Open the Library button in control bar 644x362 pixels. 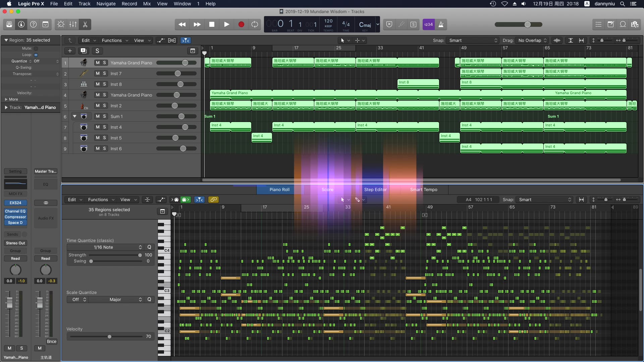point(9,24)
